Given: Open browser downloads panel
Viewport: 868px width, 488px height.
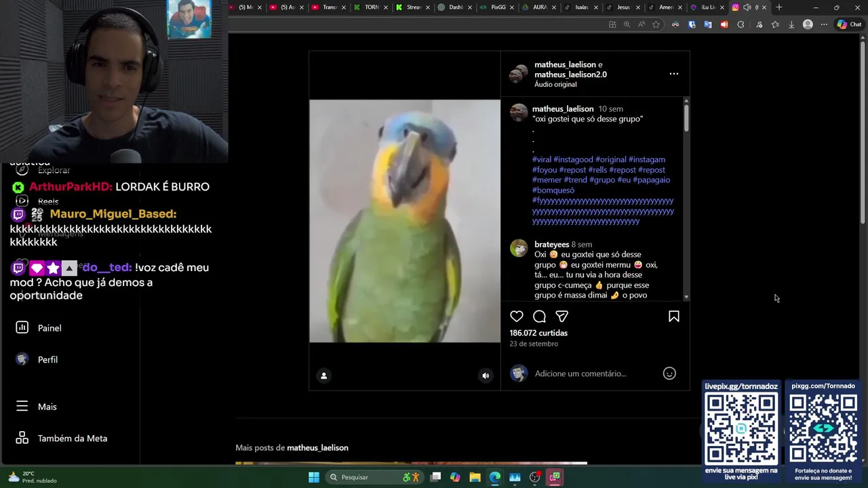Looking at the screenshot, I should tap(791, 24).
